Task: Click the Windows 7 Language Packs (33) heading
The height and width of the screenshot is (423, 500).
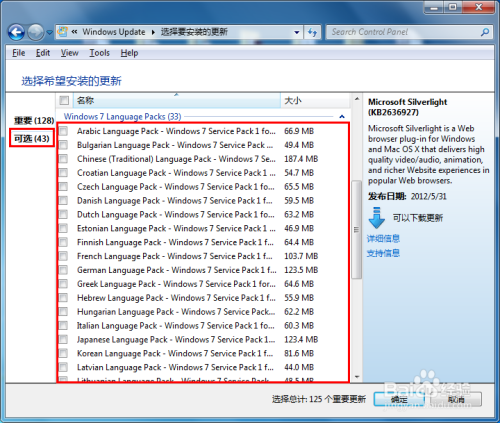Action: pos(122,117)
